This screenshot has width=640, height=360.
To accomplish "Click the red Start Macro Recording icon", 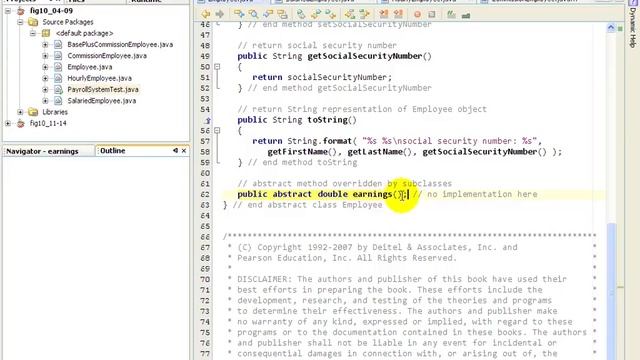I will coord(417,14).
